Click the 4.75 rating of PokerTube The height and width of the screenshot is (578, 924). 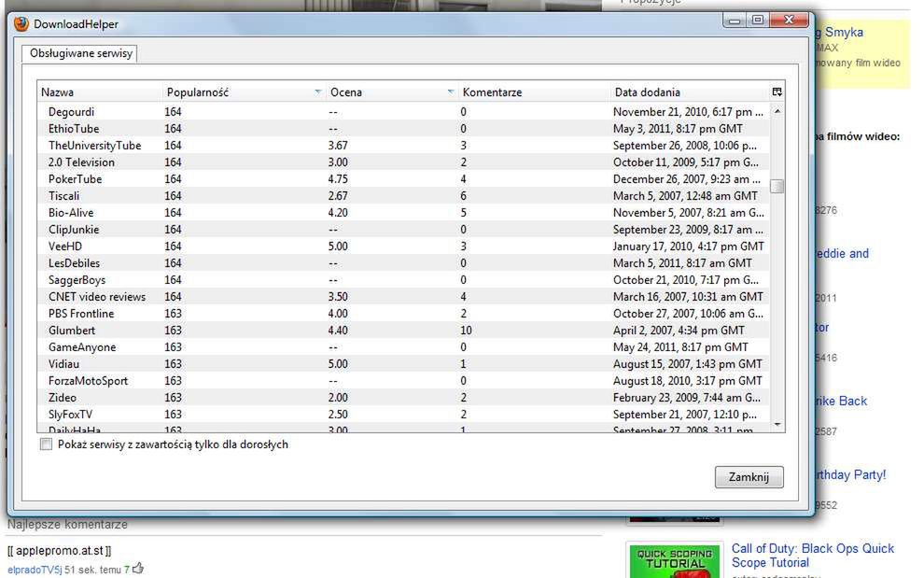(x=338, y=178)
